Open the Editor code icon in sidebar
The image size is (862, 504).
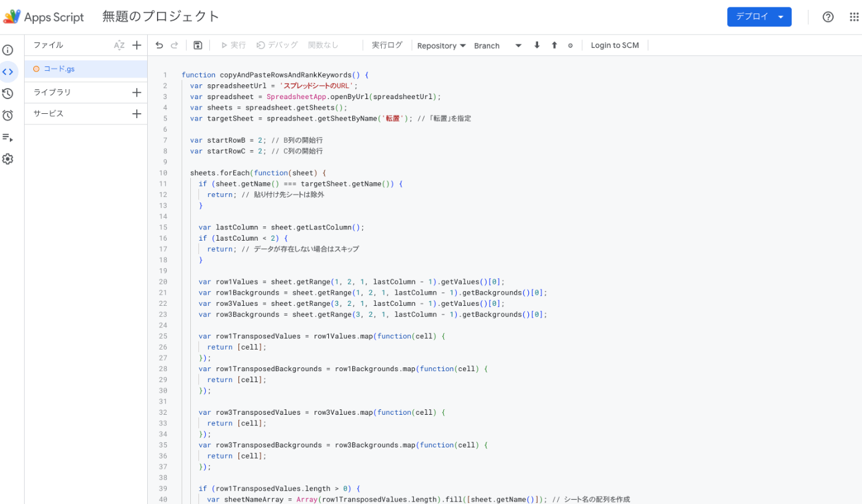pos(7,71)
